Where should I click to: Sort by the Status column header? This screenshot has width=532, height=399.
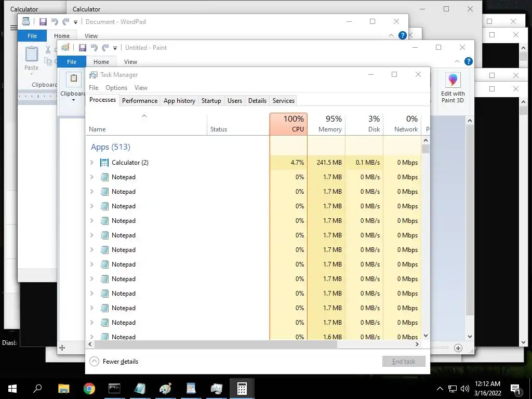(x=238, y=124)
